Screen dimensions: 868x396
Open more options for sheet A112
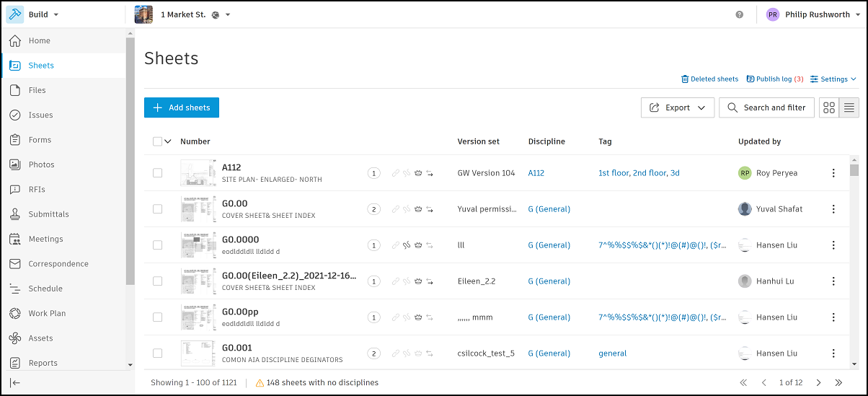pos(833,173)
